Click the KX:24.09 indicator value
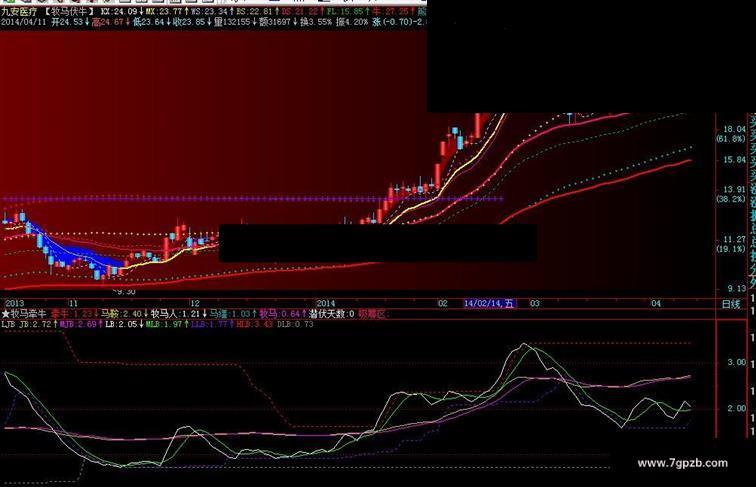This screenshot has width=756, height=487. 119,12
